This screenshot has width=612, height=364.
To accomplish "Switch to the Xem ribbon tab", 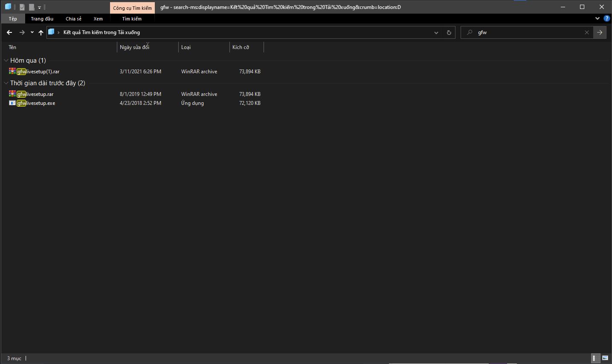I will click(x=98, y=19).
